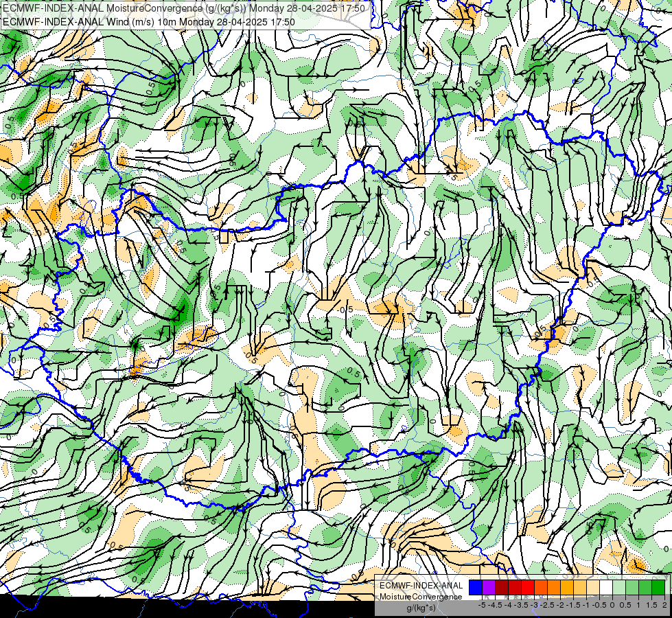Pick the pale peach swatch left of -0.5
This screenshot has height=618, width=672.
click(592, 588)
